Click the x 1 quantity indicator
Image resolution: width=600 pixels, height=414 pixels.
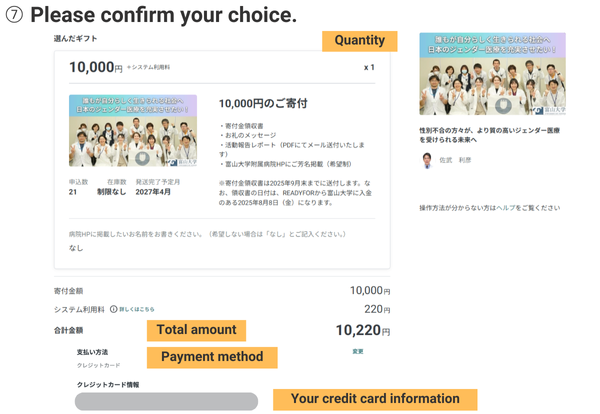(369, 68)
